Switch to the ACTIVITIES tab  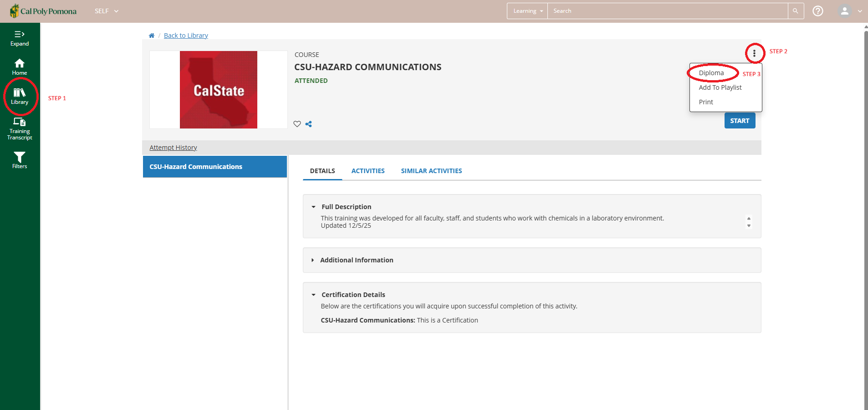point(368,171)
